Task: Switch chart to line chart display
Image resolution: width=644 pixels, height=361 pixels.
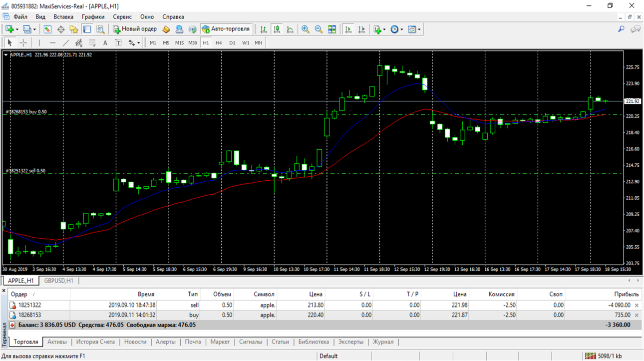Action: pos(290,29)
